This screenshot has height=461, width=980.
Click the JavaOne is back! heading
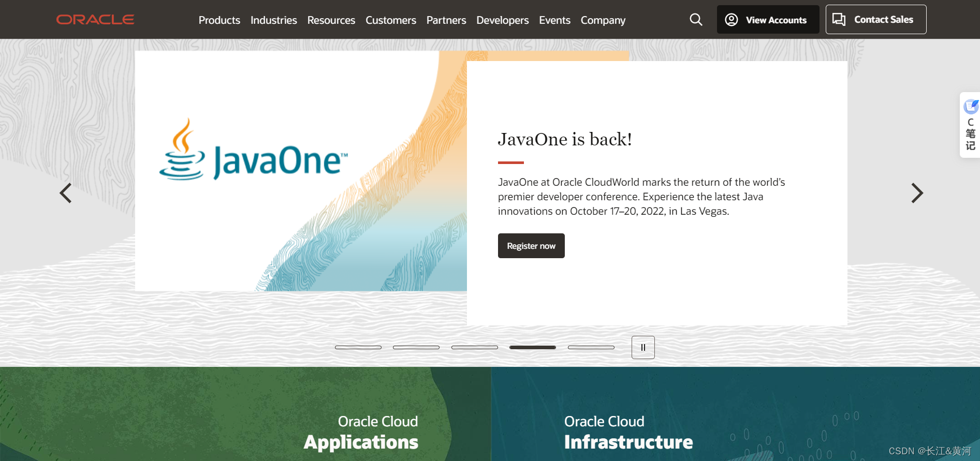pos(565,139)
